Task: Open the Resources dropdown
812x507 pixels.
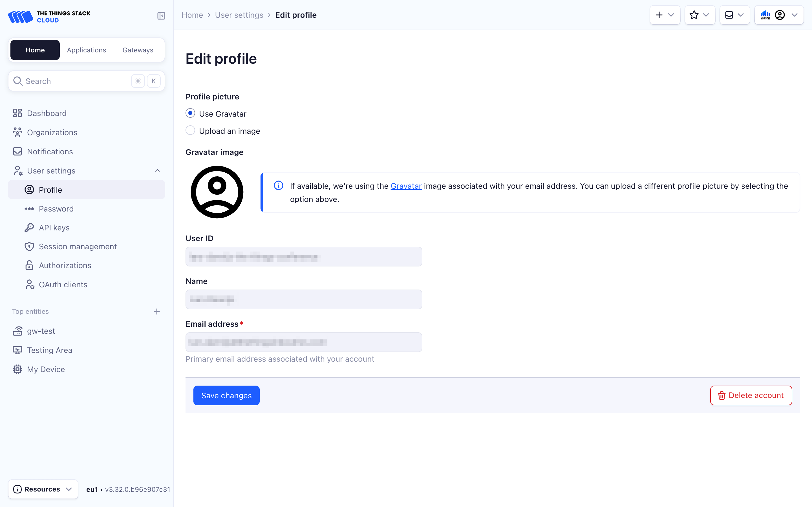Action: point(43,489)
